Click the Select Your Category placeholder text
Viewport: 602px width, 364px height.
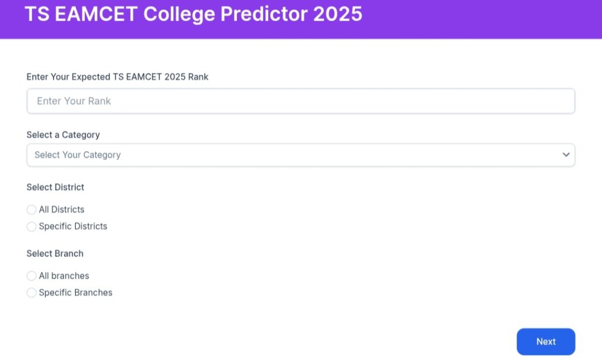[78, 155]
